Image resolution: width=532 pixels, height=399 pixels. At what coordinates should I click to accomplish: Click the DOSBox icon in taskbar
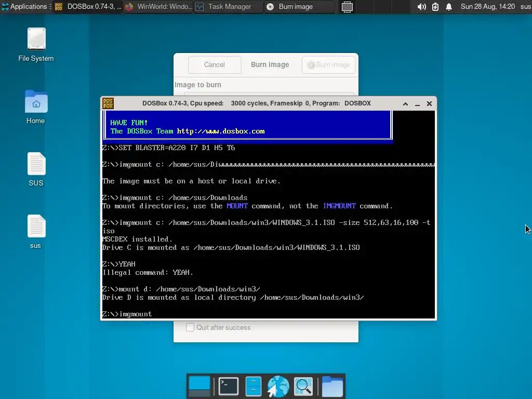(59, 7)
